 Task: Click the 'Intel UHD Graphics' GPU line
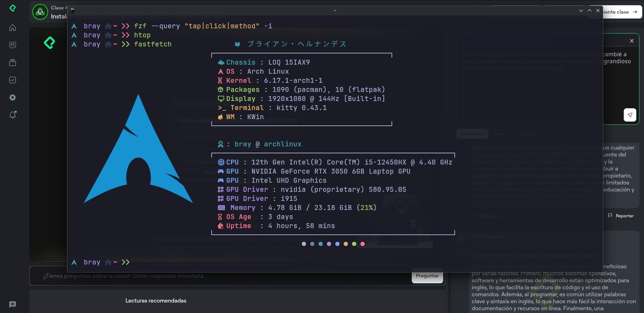tap(289, 181)
